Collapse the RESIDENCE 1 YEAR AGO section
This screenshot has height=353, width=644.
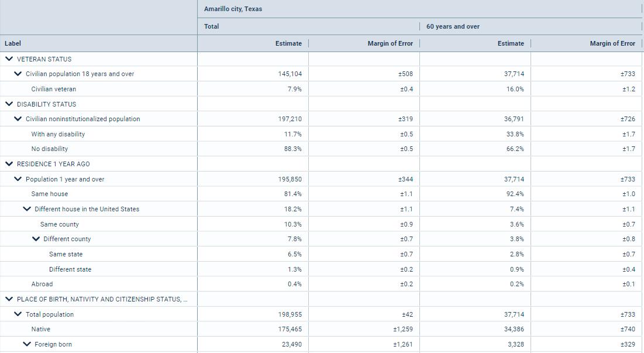click(9, 164)
